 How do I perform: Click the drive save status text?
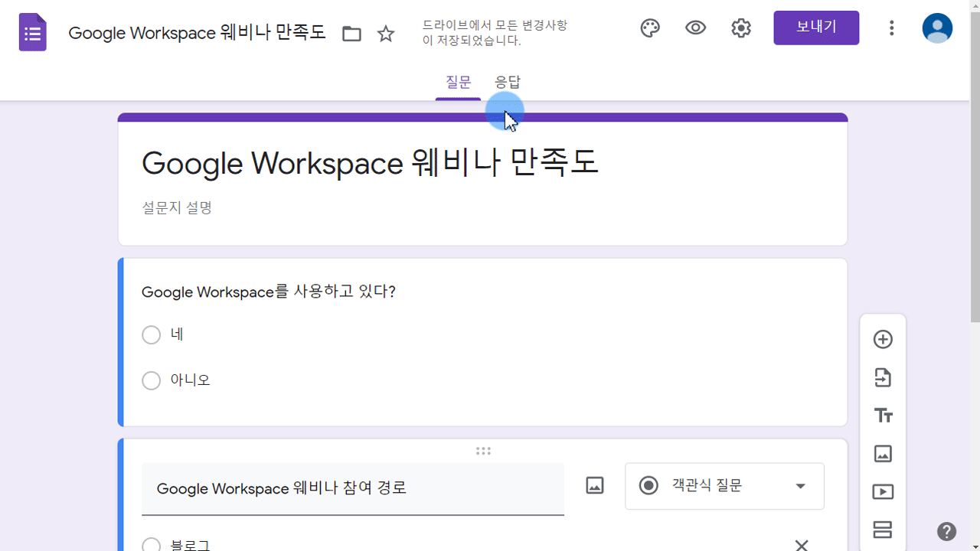[x=495, y=33]
